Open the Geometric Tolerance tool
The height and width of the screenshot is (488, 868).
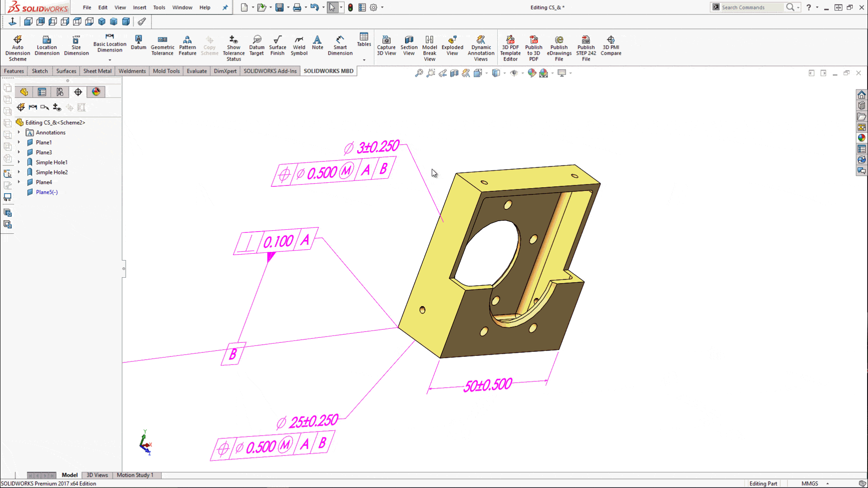point(162,45)
